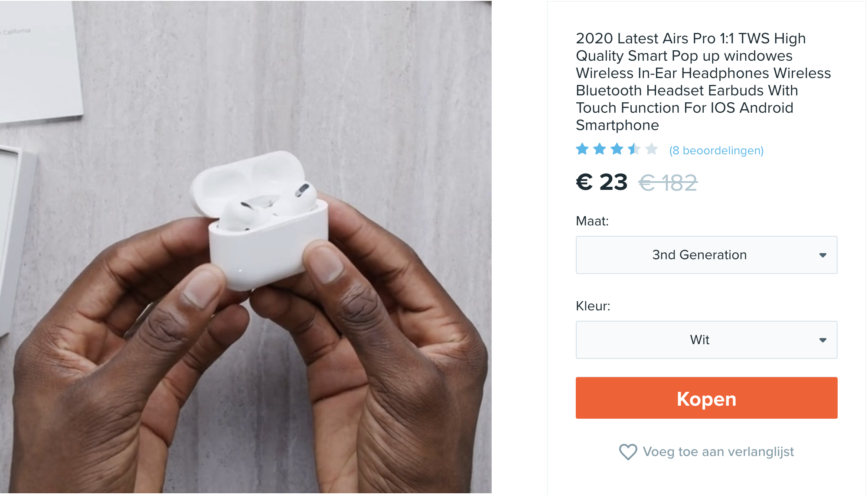The height and width of the screenshot is (495, 868).
Task: Open the Kleur color dropdown arrow
Action: (822, 340)
